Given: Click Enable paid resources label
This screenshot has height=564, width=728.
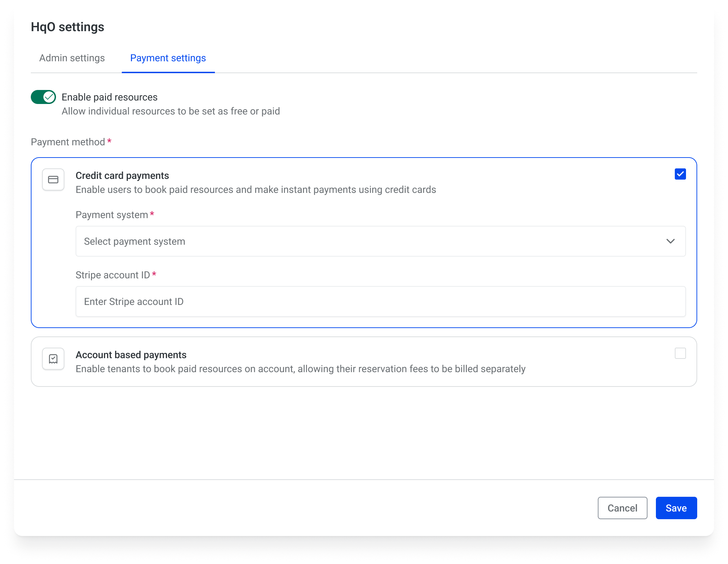Looking at the screenshot, I should pos(110,97).
